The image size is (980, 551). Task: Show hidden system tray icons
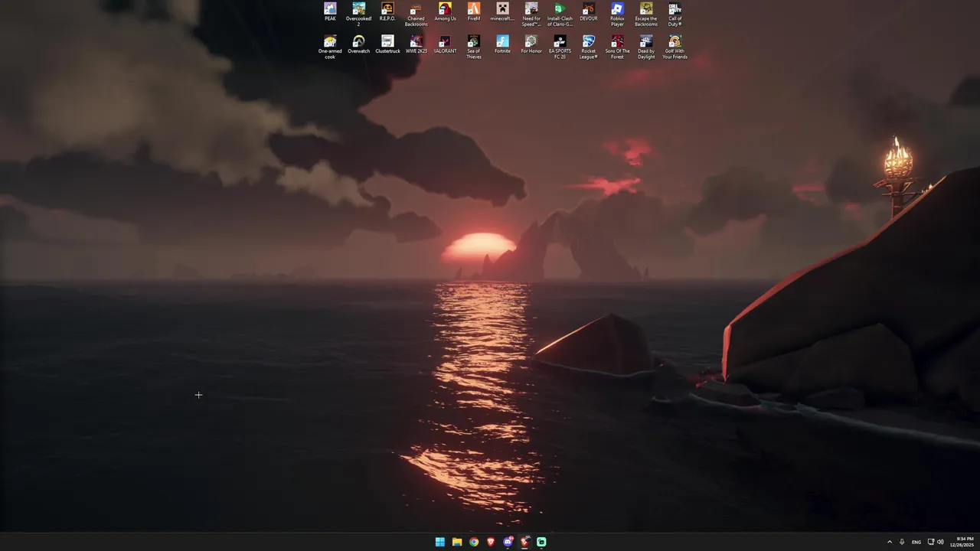point(890,542)
